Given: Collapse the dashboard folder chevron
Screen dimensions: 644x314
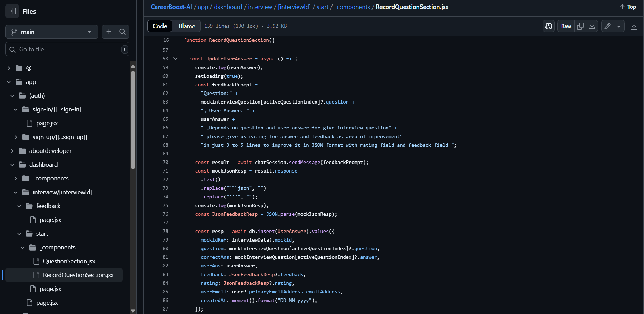Looking at the screenshot, I should (x=12, y=165).
